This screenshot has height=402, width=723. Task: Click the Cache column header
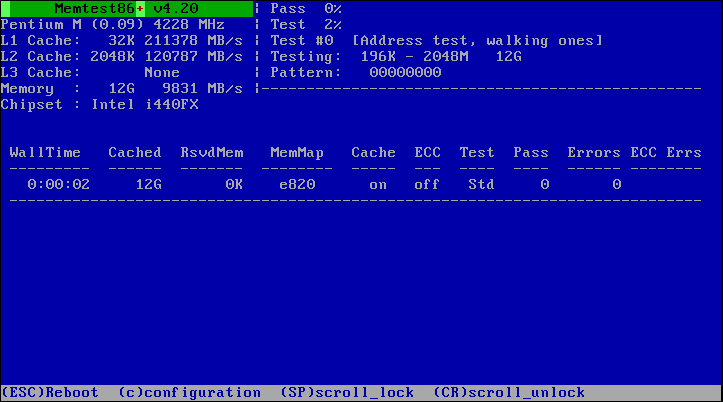[373, 153]
